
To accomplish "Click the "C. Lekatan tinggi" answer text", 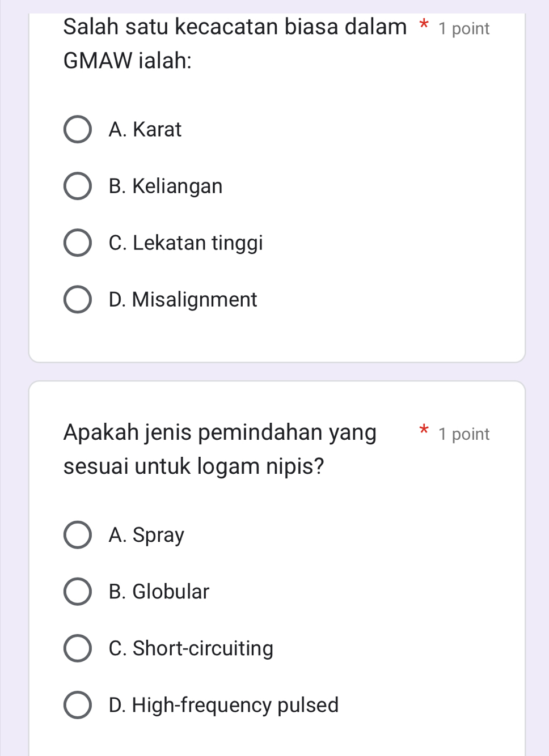I will 186,243.
